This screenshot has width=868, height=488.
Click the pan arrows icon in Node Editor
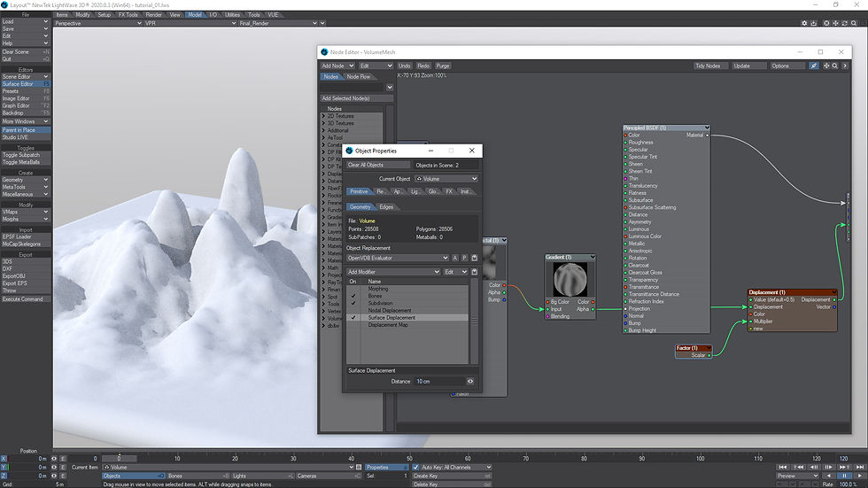click(825, 66)
